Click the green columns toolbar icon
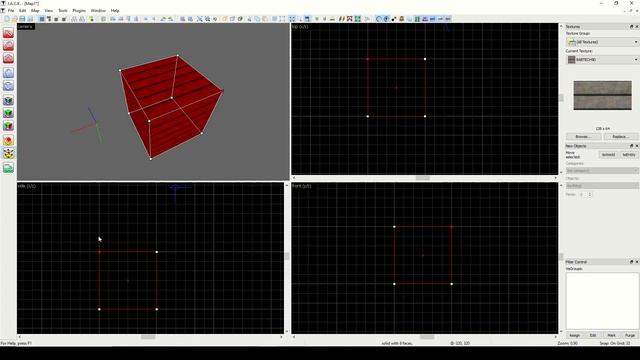Screen dimensions: 640x360 (x=417, y=19)
